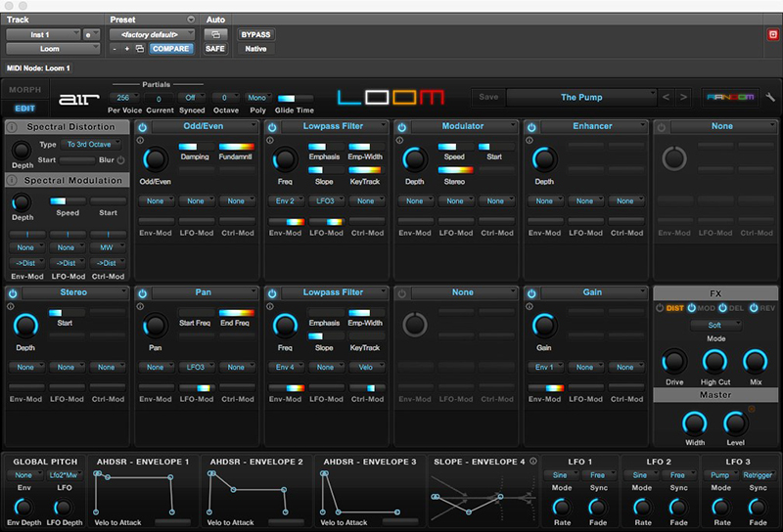Screen dimensions: 783x532
Task: Adjust the Glide Time slider
Action: (x=295, y=98)
